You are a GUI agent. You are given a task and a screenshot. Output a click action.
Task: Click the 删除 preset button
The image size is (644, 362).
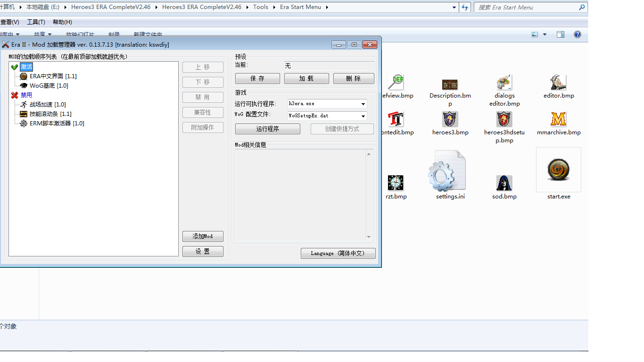coord(354,79)
